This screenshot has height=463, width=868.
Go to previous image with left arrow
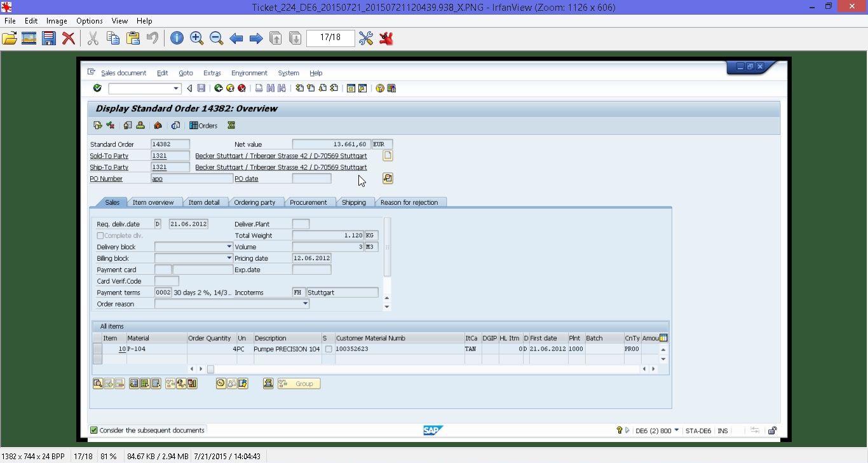[x=236, y=39]
